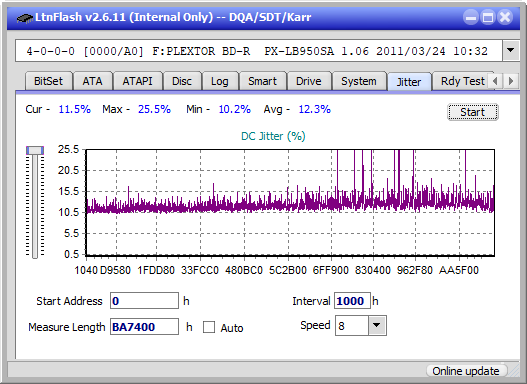Click the Online update button
527x384 pixels.
(x=465, y=371)
